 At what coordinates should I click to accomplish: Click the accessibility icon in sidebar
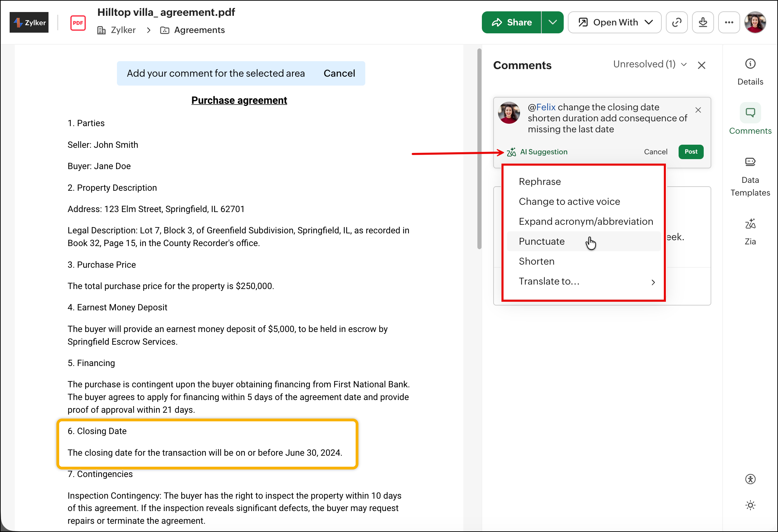coord(750,479)
